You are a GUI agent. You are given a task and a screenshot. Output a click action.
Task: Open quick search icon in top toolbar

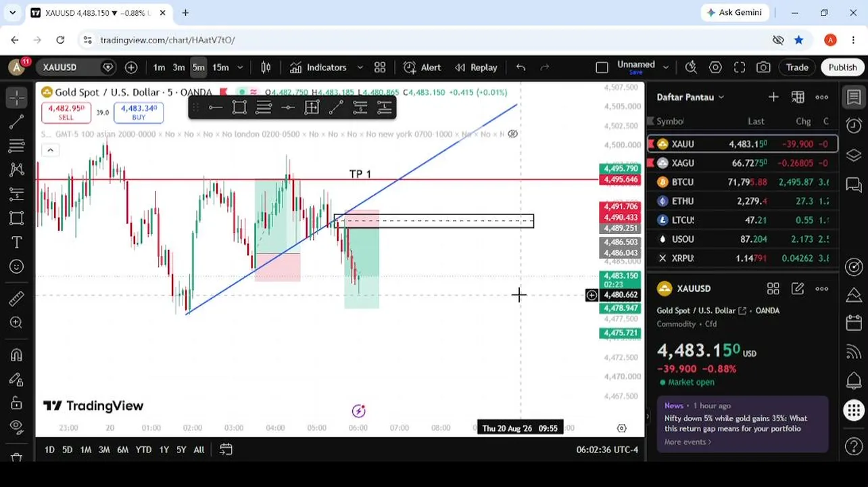pyautogui.click(x=691, y=68)
